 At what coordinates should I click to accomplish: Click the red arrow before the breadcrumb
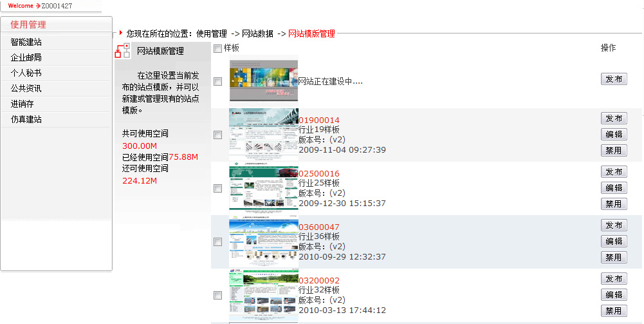pos(120,33)
